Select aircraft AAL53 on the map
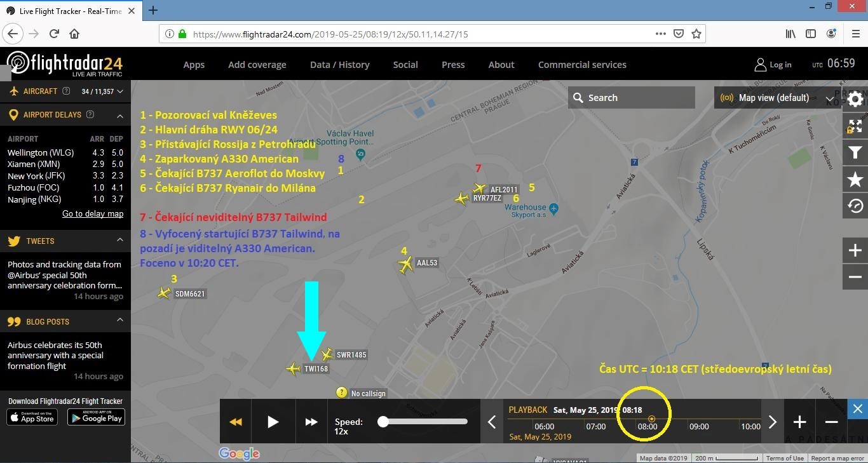This screenshot has width=868, height=463. click(x=405, y=264)
